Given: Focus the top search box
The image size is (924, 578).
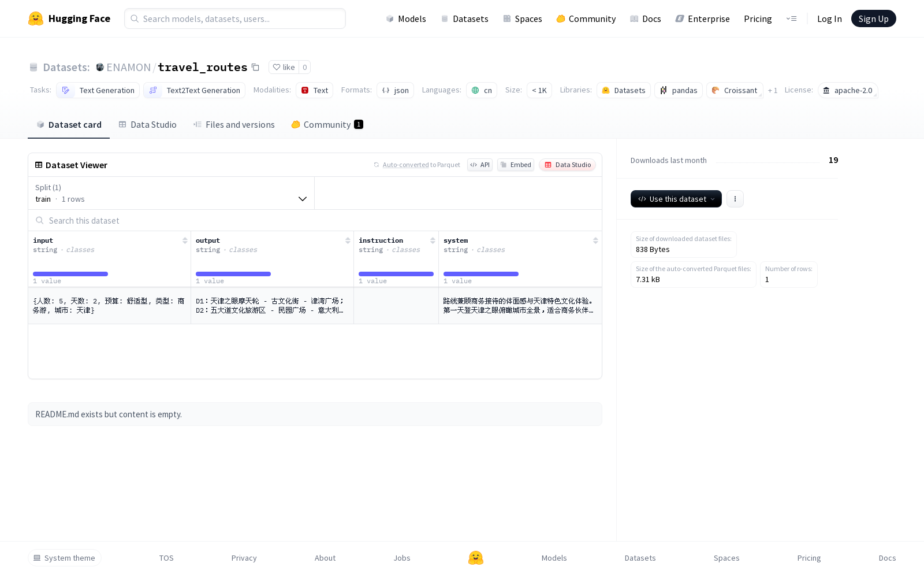Looking at the screenshot, I should [x=235, y=18].
